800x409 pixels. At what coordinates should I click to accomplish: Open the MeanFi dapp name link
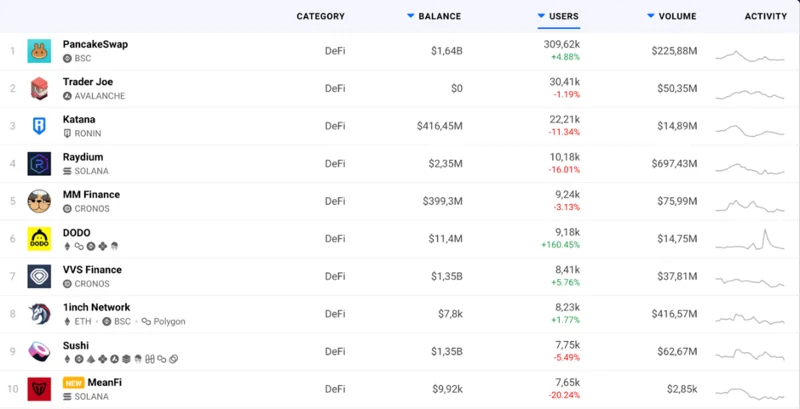pos(105,382)
